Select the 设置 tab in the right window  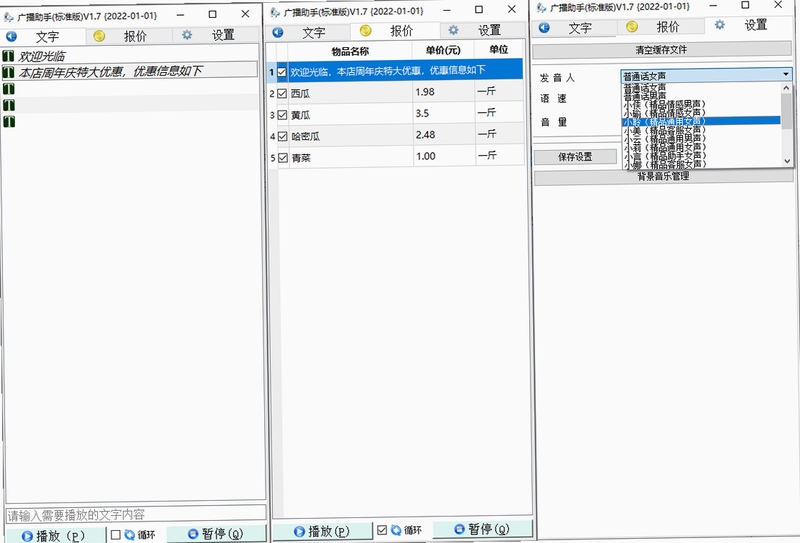point(749,25)
